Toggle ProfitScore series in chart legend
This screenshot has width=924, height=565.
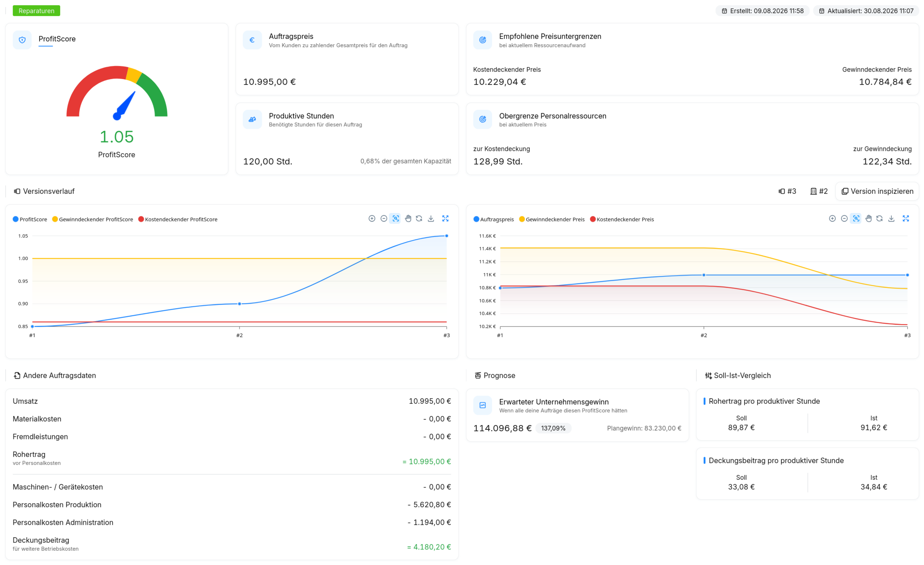point(30,219)
